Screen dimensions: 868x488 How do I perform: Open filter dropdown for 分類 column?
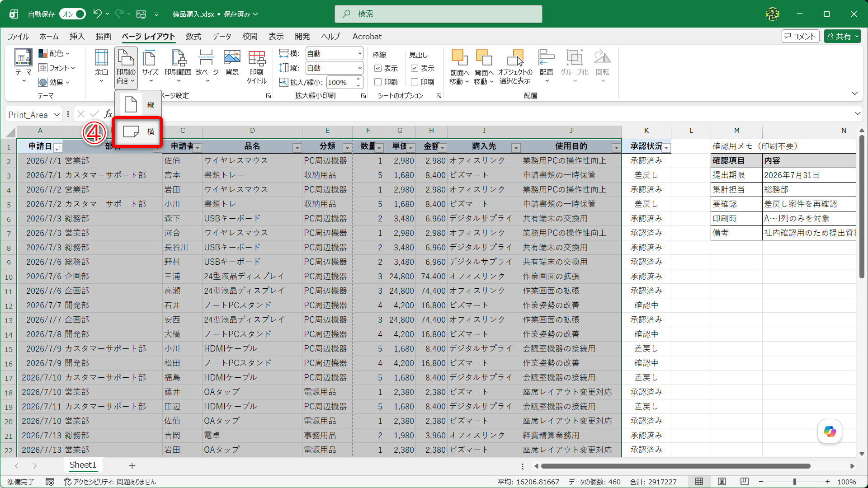pyautogui.click(x=347, y=148)
